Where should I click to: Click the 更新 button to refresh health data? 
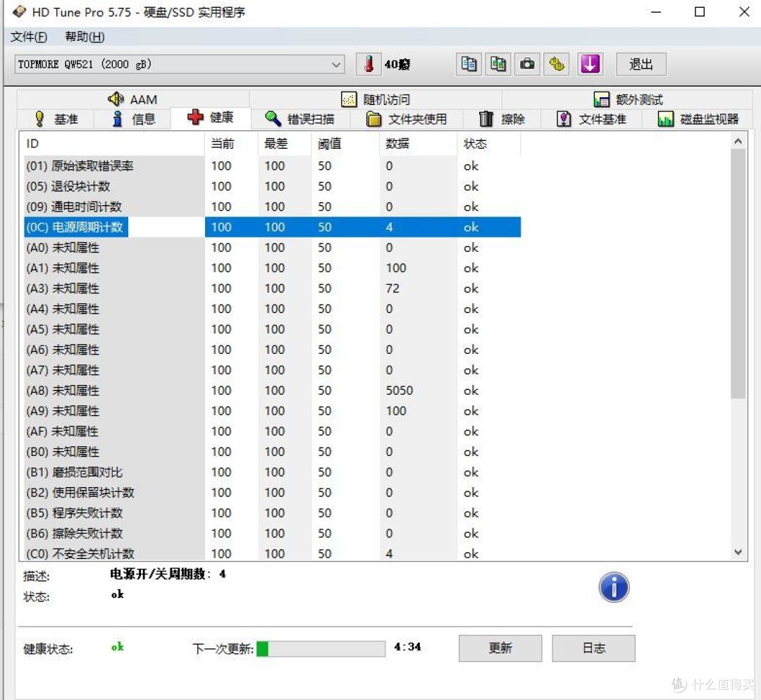[x=500, y=648]
